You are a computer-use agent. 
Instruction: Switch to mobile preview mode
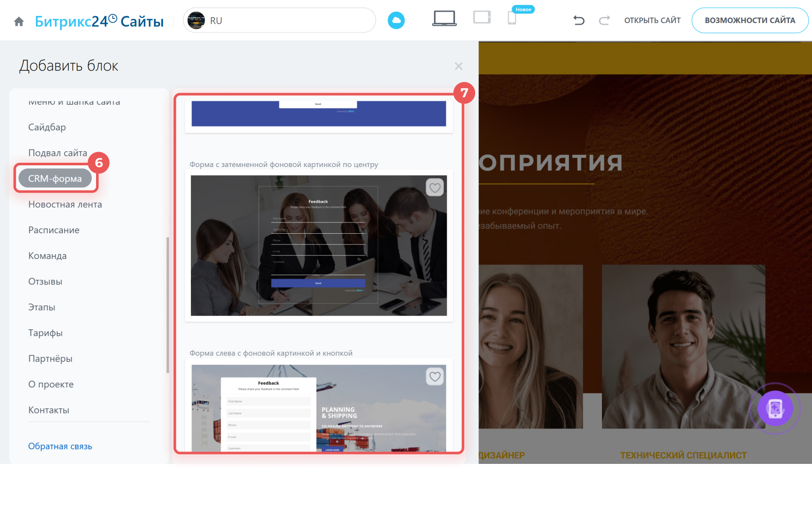point(511,19)
